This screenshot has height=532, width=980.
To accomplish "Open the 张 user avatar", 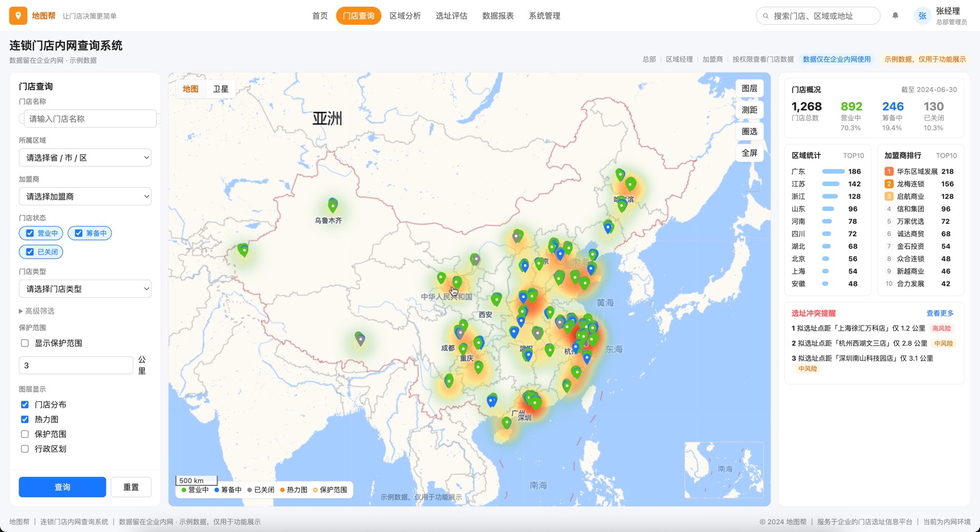I will click(x=922, y=16).
